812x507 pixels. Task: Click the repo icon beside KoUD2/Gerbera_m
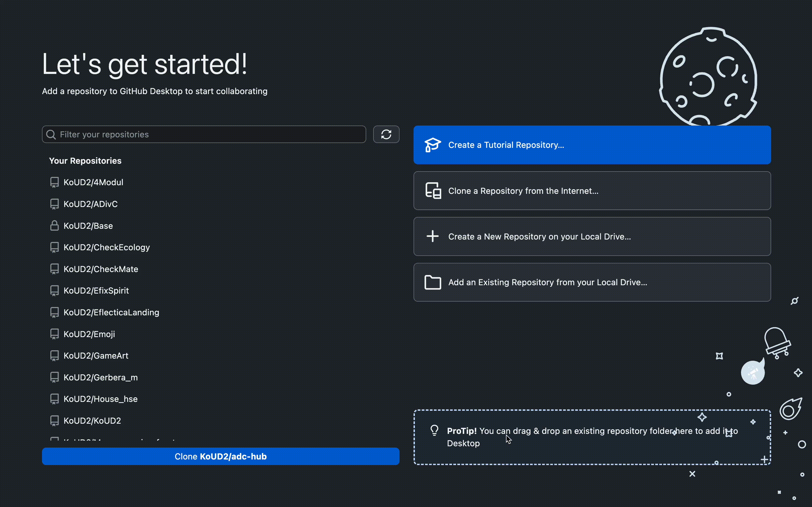pos(54,377)
